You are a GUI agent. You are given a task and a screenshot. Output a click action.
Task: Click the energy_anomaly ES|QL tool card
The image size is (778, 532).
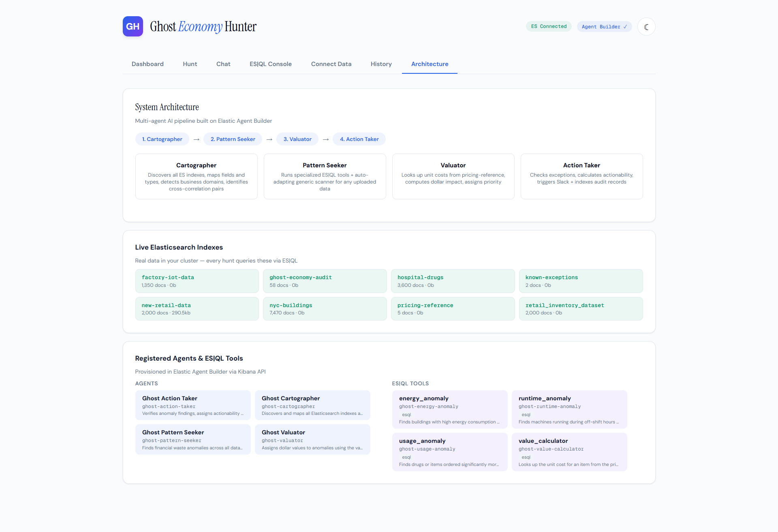[x=449, y=409]
